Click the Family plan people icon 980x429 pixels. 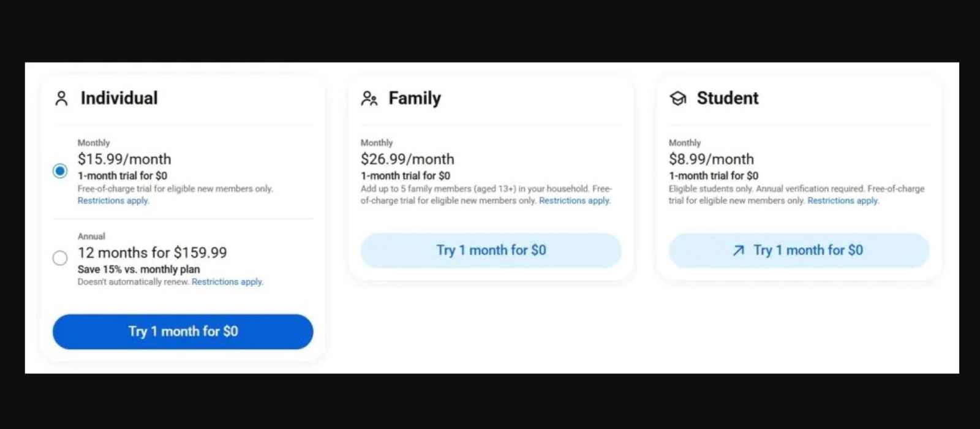click(x=369, y=99)
